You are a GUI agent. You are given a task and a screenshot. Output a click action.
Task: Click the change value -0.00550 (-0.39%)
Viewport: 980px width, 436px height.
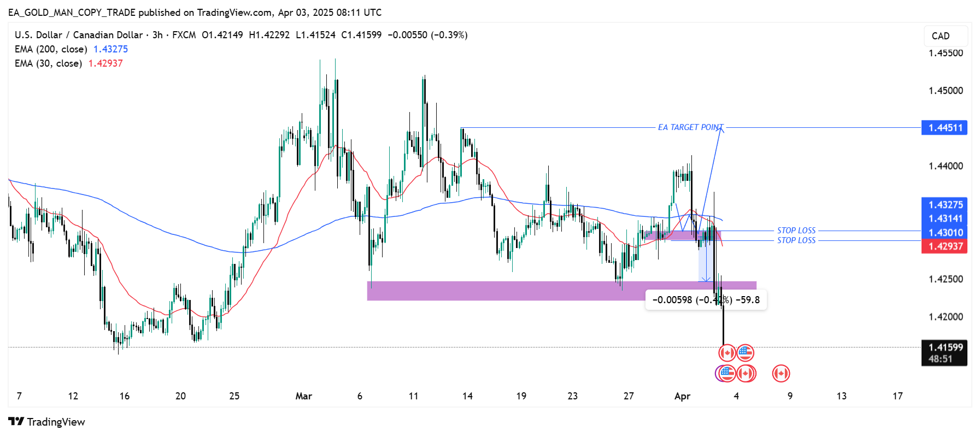pos(427,35)
